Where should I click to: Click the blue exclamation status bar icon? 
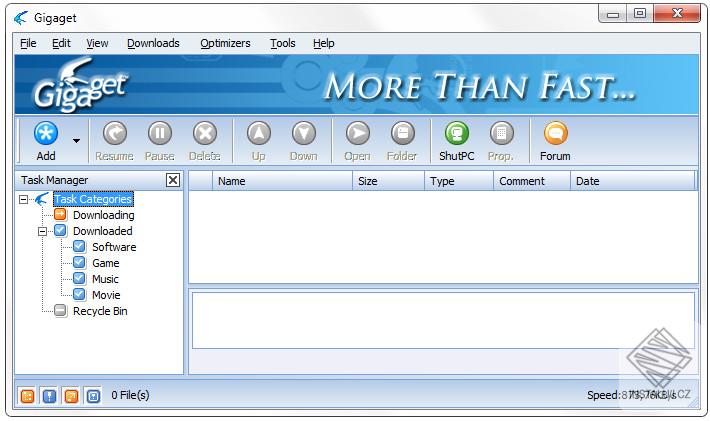(x=49, y=396)
